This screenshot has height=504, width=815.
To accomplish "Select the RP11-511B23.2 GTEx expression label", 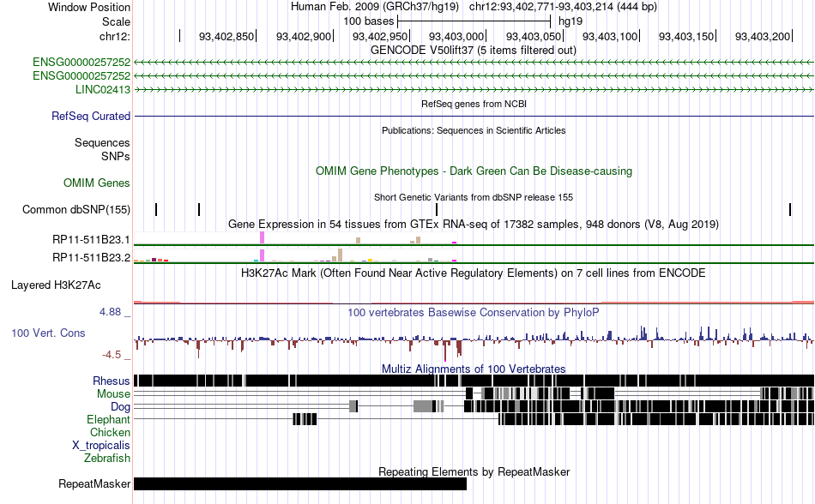I will pos(92,257).
